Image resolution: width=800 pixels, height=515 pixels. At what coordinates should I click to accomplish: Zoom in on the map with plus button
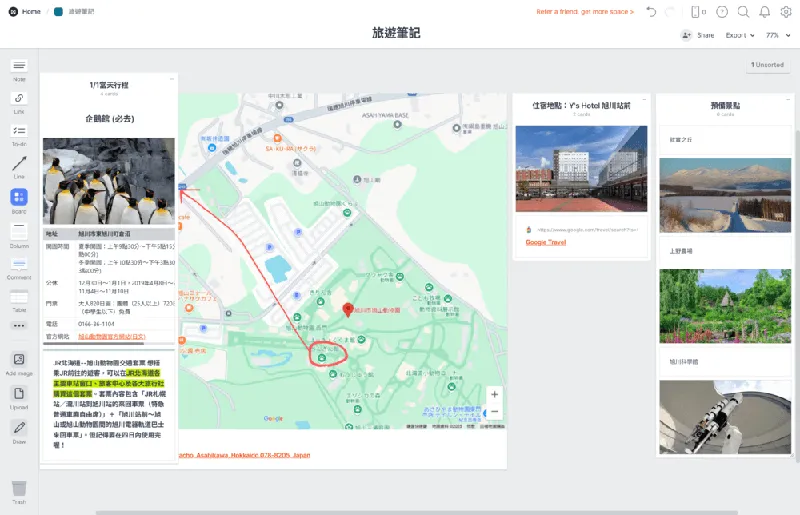coord(494,394)
